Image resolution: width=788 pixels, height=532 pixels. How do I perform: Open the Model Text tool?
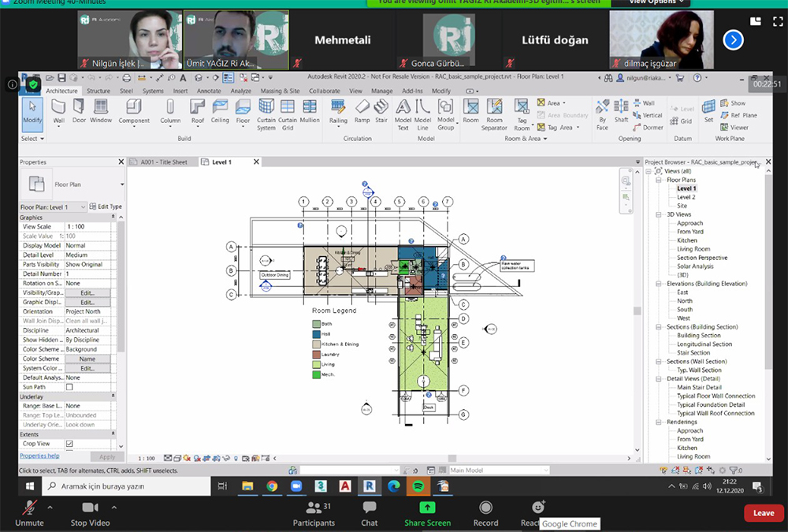tap(403, 111)
